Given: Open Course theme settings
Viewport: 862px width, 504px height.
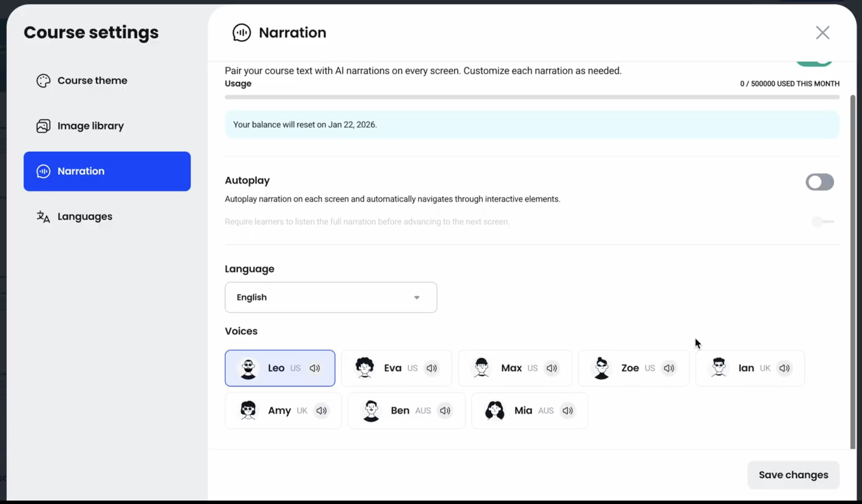Looking at the screenshot, I should pyautogui.click(x=107, y=81).
